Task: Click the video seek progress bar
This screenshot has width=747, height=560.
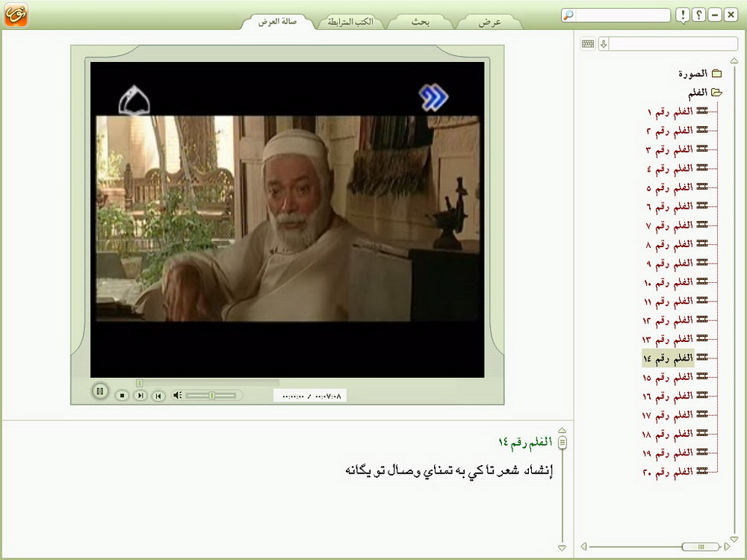Action: click(x=208, y=383)
